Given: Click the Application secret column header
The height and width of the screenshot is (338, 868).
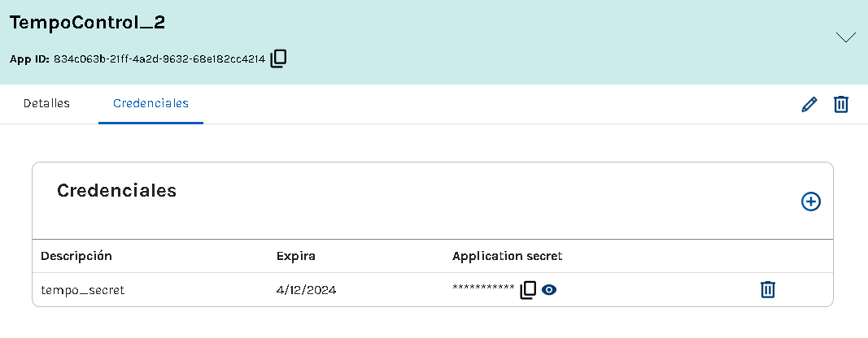Looking at the screenshot, I should pyautogui.click(x=508, y=256).
